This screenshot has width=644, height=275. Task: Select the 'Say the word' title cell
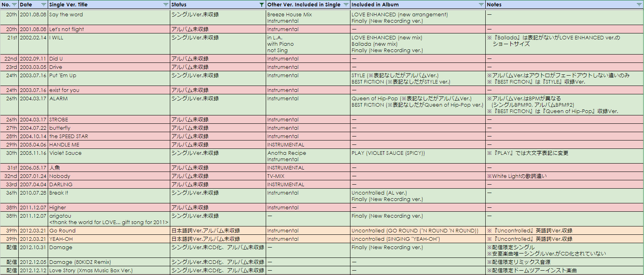[x=109, y=18]
